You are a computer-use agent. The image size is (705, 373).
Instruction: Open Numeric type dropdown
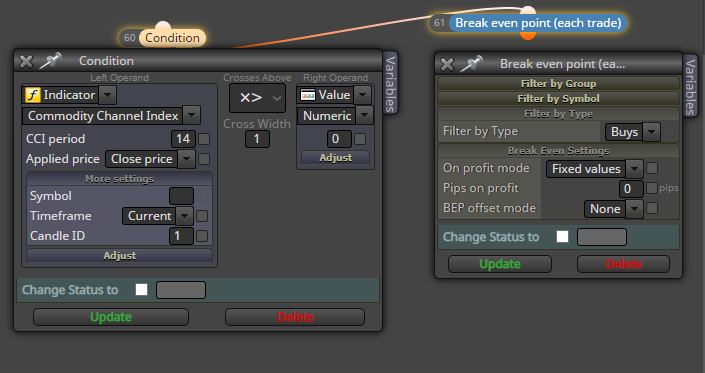(x=365, y=115)
